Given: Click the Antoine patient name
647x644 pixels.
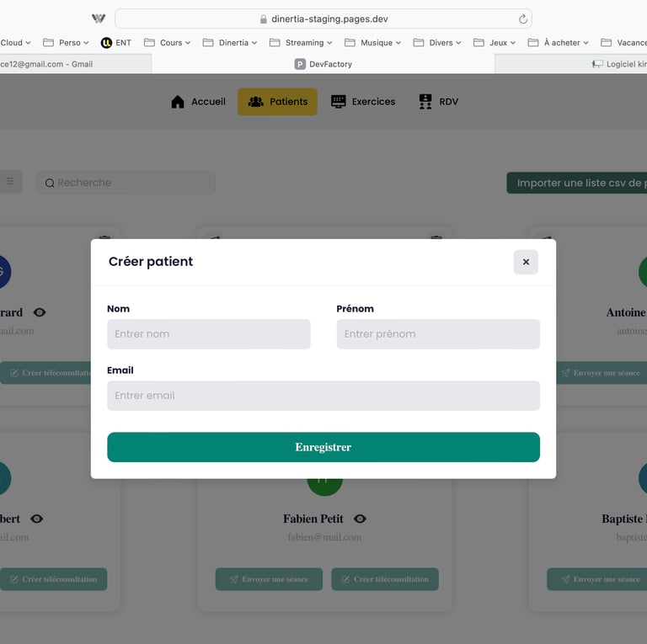Looking at the screenshot, I should point(626,312).
